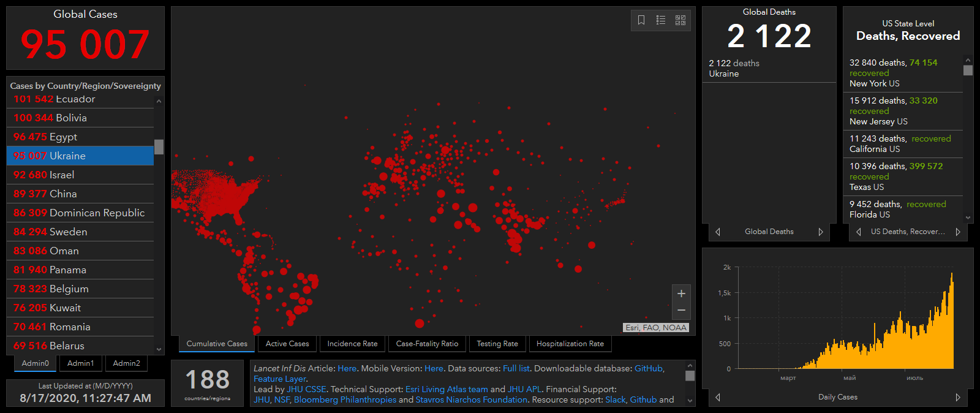The height and width of the screenshot is (413, 980).
Task: Open the Case-Fatality Ratio tab
Action: click(427, 344)
